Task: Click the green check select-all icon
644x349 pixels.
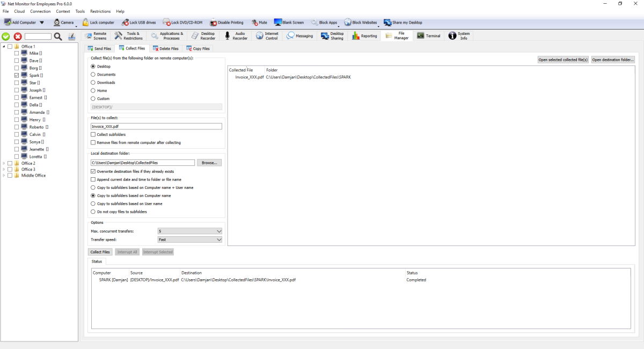Action: (x=6, y=37)
